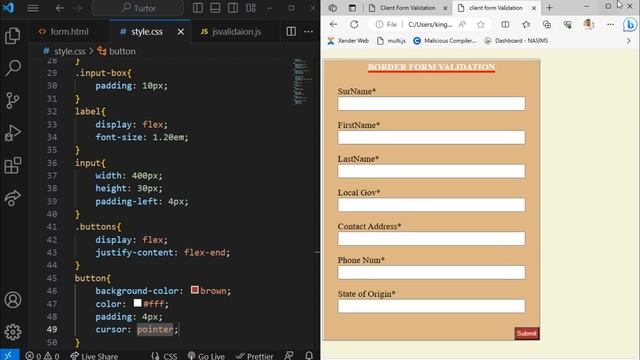Open the Bing Copilot sidebar

click(631, 25)
